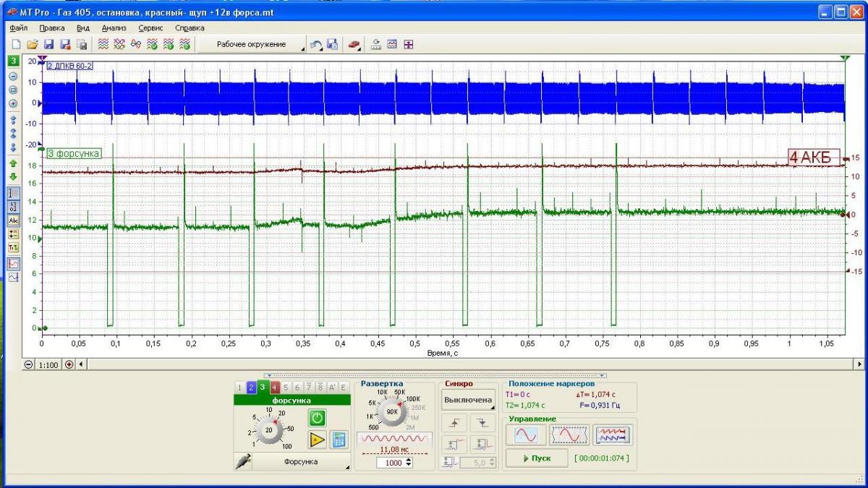
Task: Switch to channel tab 1
Action: pyautogui.click(x=239, y=388)
